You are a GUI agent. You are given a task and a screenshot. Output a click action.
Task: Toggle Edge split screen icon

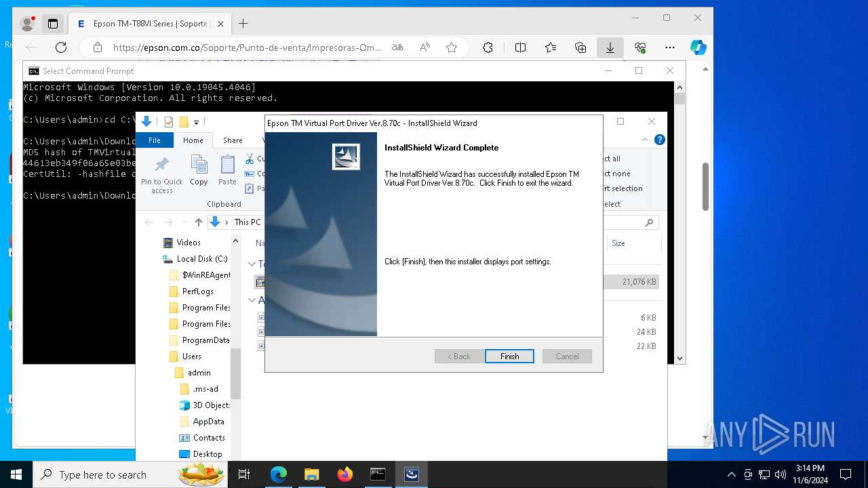coord(520,47)
